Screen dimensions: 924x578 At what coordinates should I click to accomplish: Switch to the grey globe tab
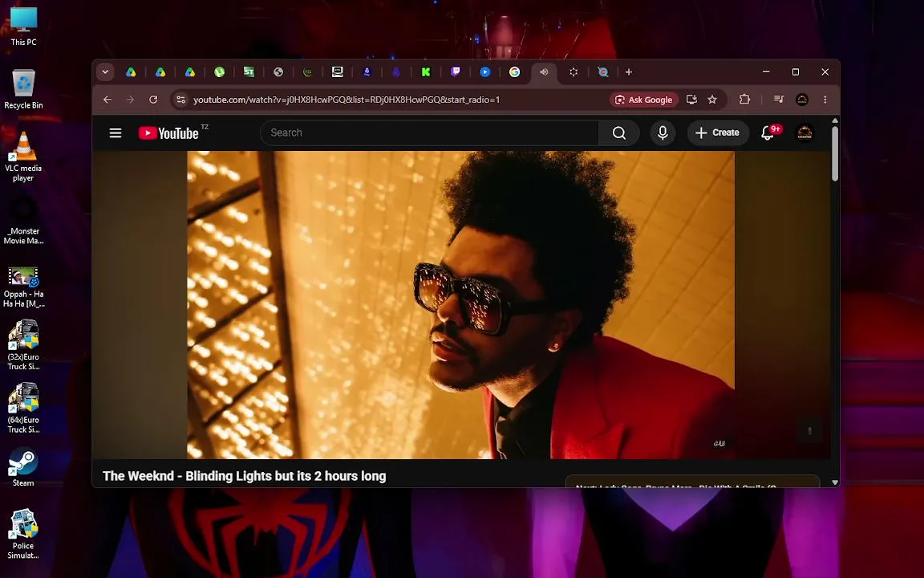point(278,72)
